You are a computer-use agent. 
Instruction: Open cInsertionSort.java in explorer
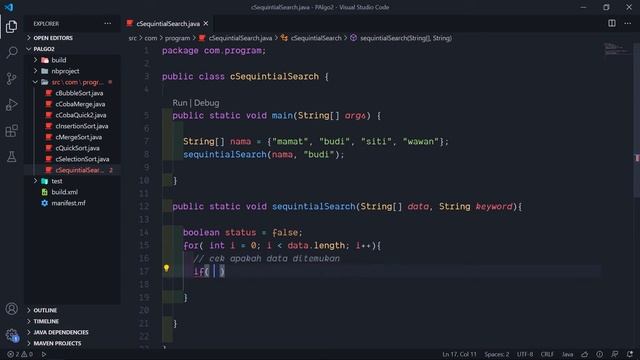tap(72, 126)
